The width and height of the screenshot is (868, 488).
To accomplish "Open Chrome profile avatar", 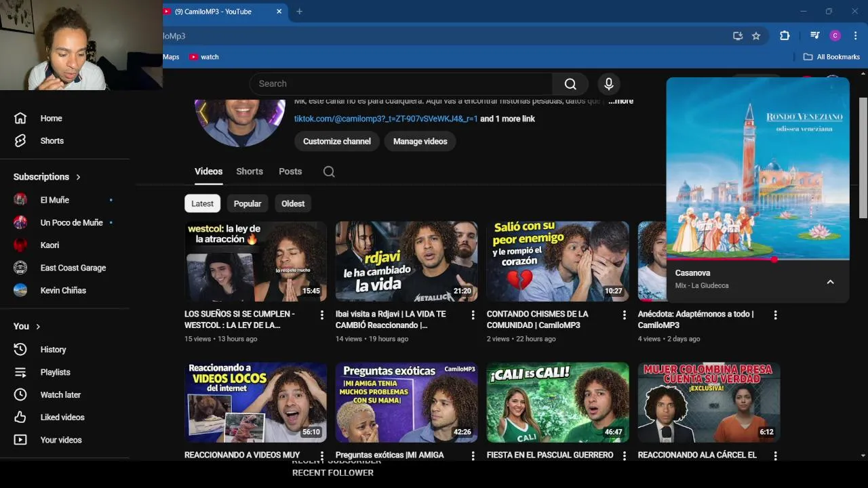I will (x=835, y=36).
